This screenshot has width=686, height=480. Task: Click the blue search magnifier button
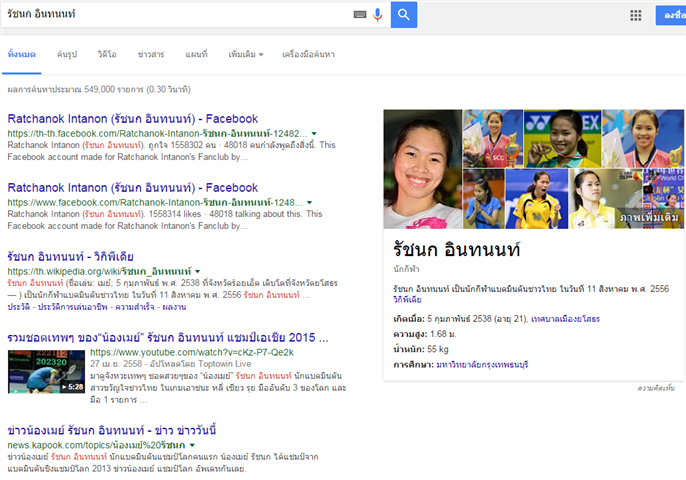403,14
